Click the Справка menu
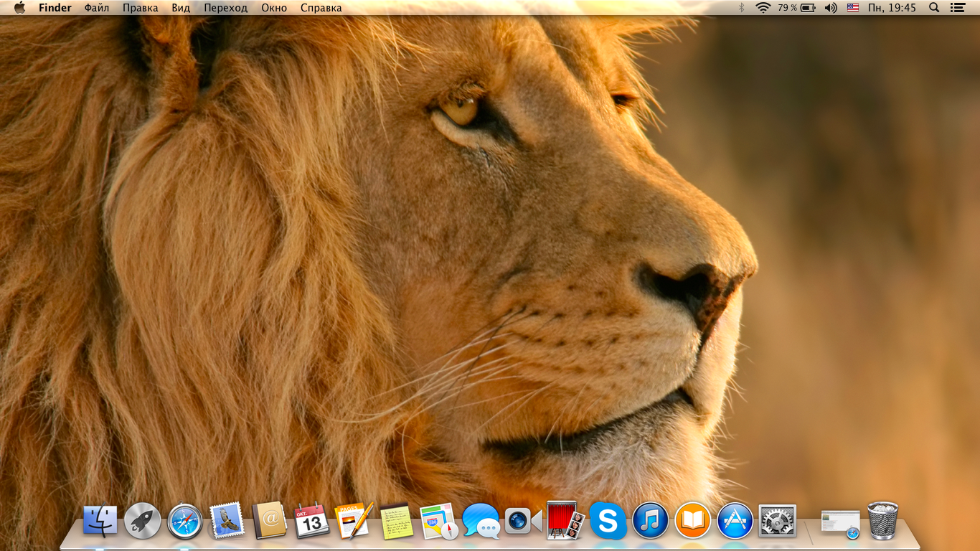The height and width of the screenshot is (551, 980). click(x=321, y=8)
